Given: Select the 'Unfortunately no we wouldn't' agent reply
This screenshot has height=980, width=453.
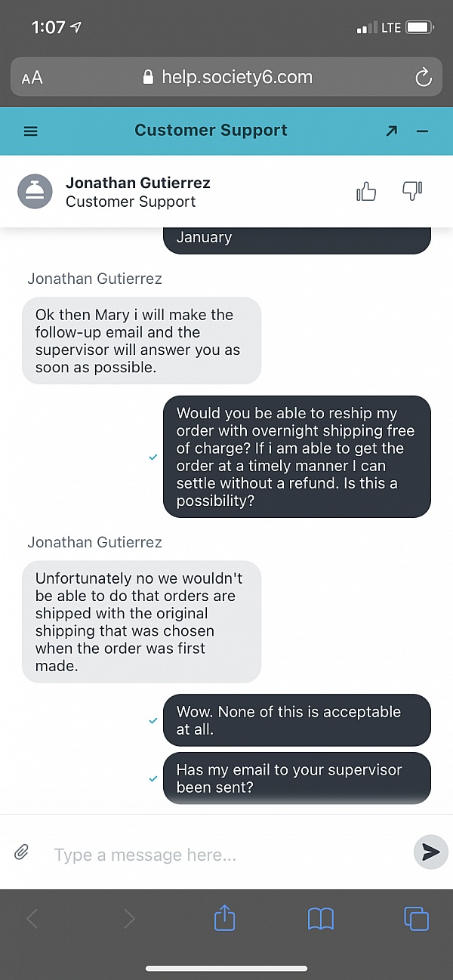Looking at the screenshot, I should 142,622.
